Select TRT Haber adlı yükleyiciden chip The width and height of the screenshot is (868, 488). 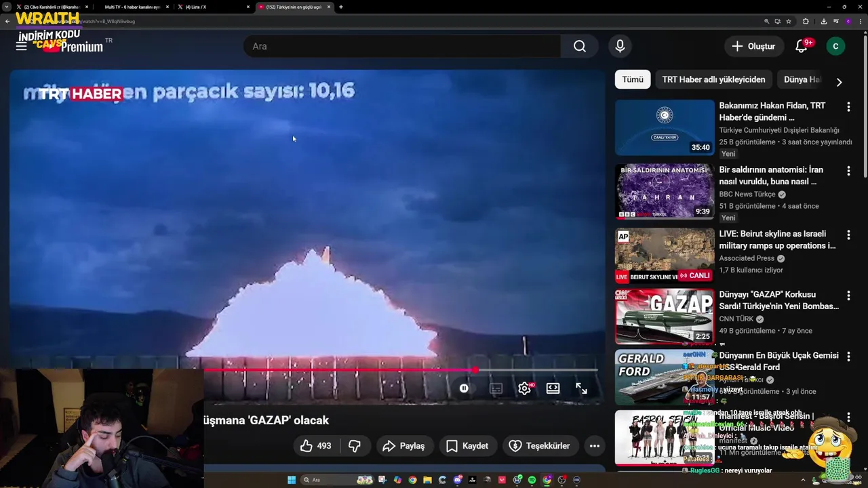pos(713,79)
